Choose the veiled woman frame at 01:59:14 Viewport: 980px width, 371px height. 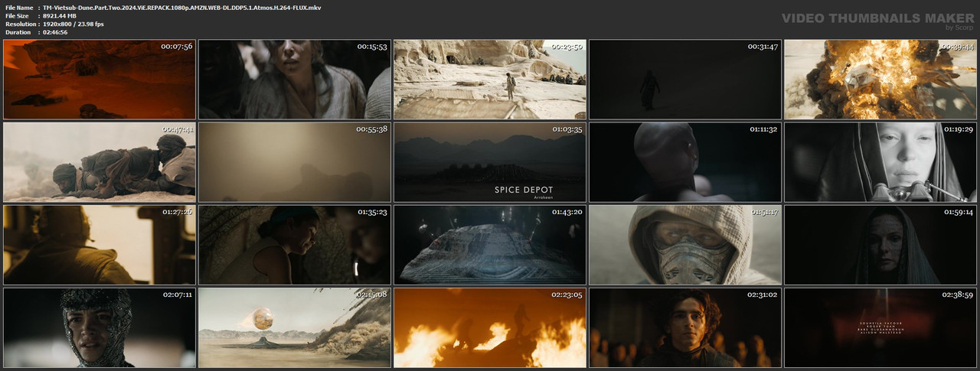point(880,245)
